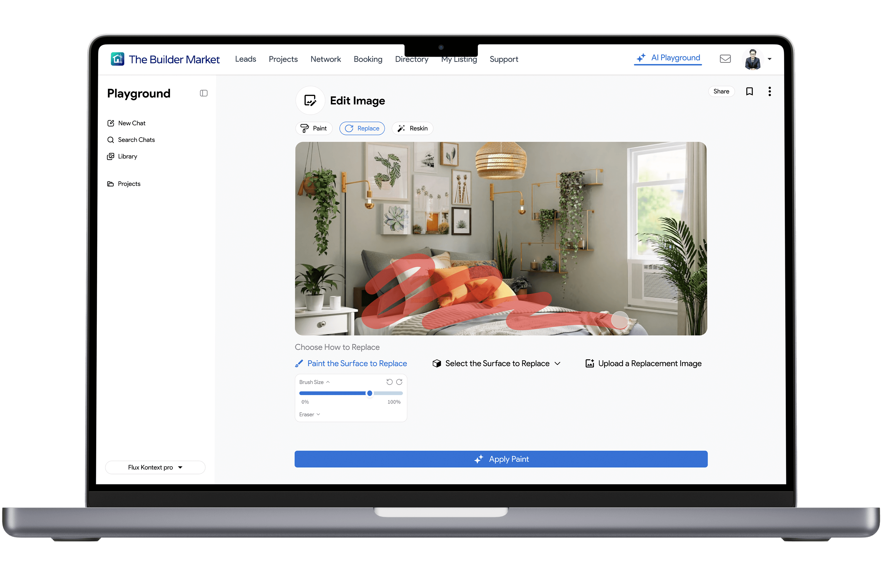The image size is (882, 588).
Task: Collapse the Playground sidebar panel icon
Action: pyautogui.click(x=204, y=93)
